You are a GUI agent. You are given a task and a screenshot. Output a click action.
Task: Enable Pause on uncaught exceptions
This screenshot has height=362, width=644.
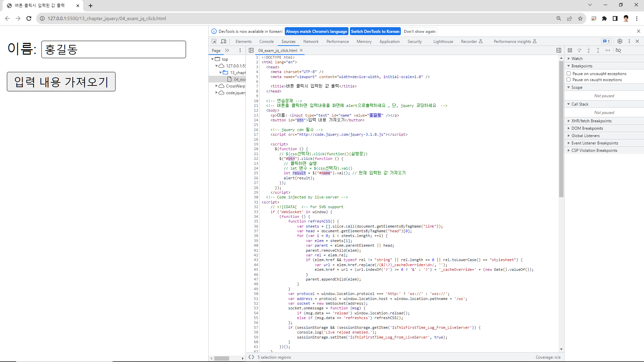coord(569,73)
